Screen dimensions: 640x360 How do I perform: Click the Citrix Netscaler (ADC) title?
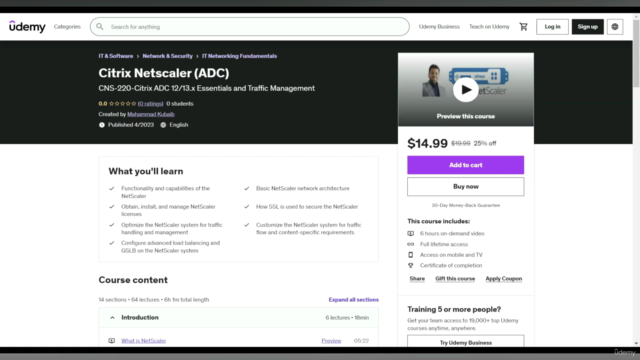[164, 73]
